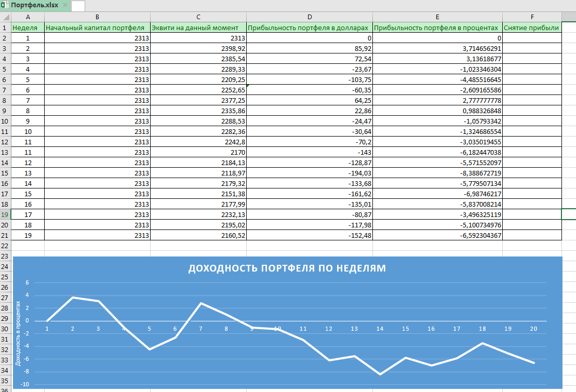
Task: Click the cell with value -194,03
Action: [x=309, y=173]
